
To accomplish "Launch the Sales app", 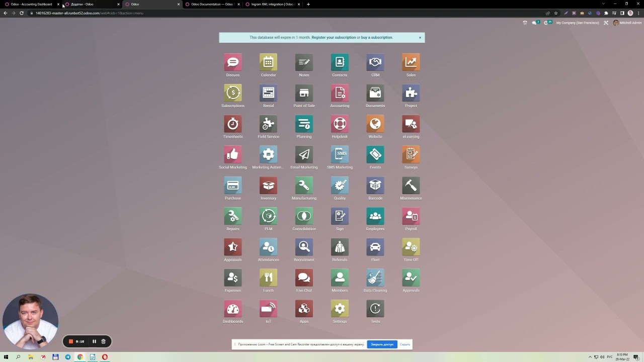I will (x=411, y=62).
